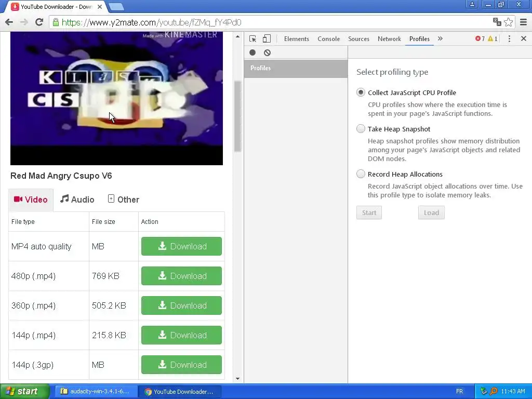Click the page scrollbar down arrow
Viewport: 532px width, 399px height.
(x=237, y=379)
